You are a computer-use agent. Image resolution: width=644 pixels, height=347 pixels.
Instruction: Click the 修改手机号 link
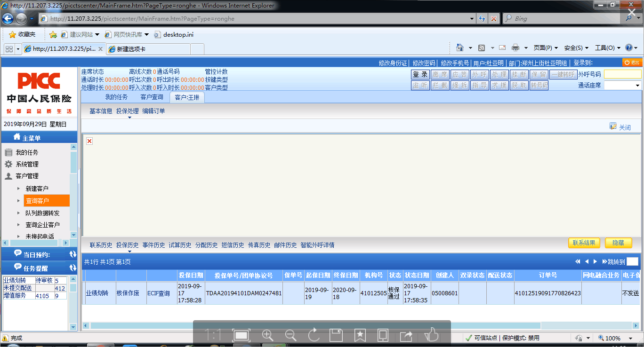(455, 63)
